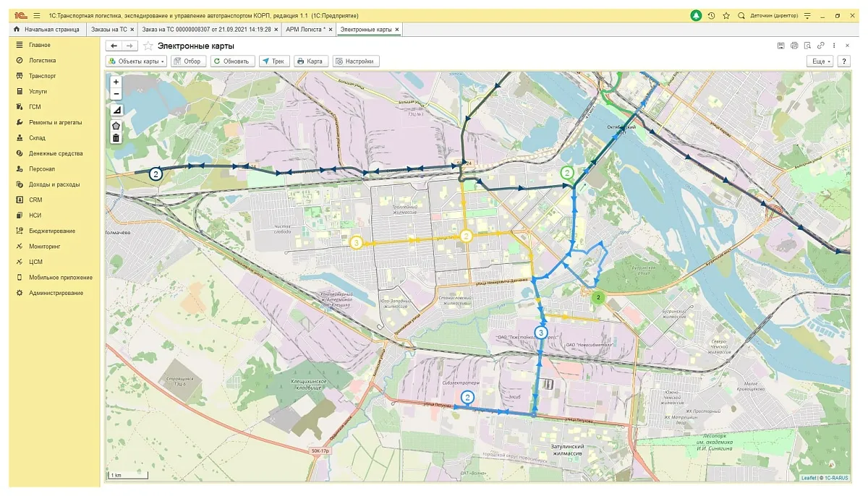
Task: Switch to the АРМ Логиста tab
Action: click(x=305, y=30)
